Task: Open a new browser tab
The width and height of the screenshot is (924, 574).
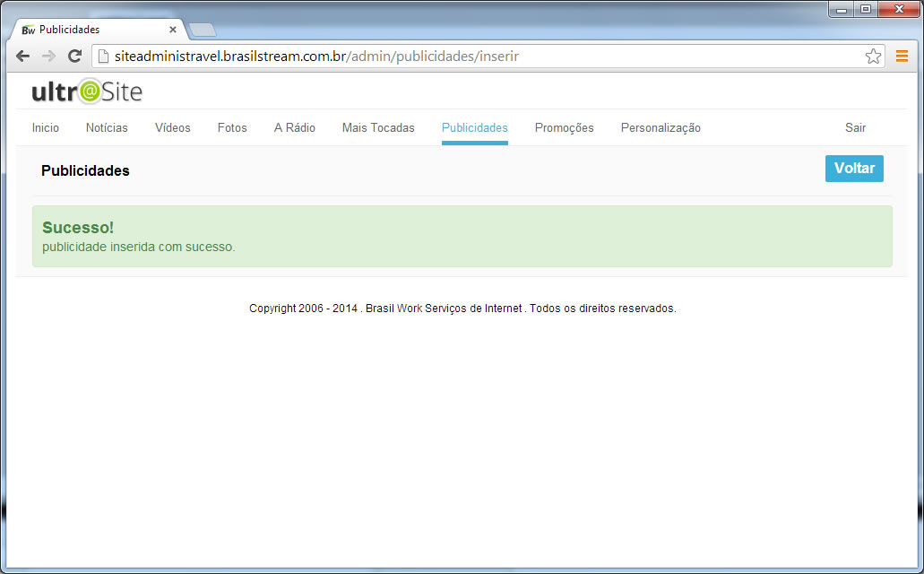Action: point(203,28)
